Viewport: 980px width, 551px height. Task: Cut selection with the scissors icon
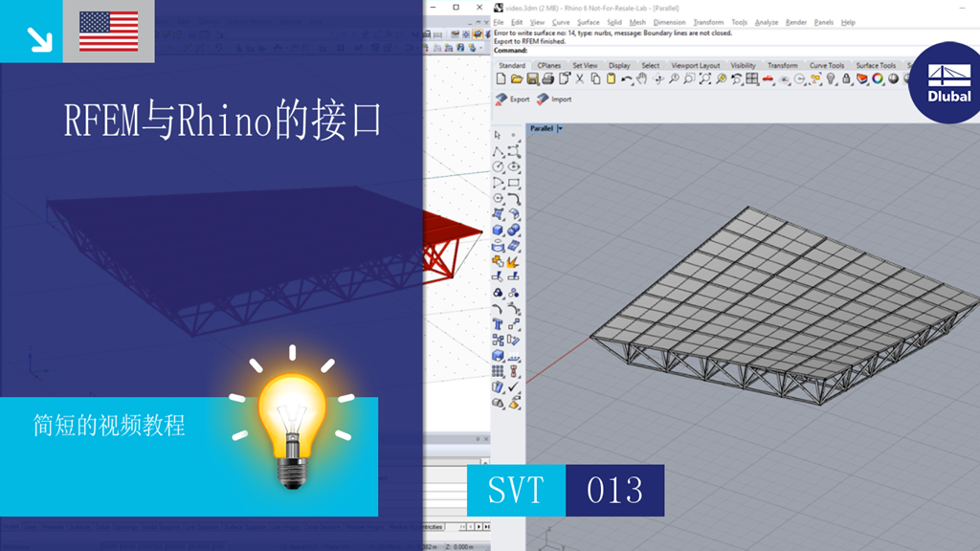(580, 79)
